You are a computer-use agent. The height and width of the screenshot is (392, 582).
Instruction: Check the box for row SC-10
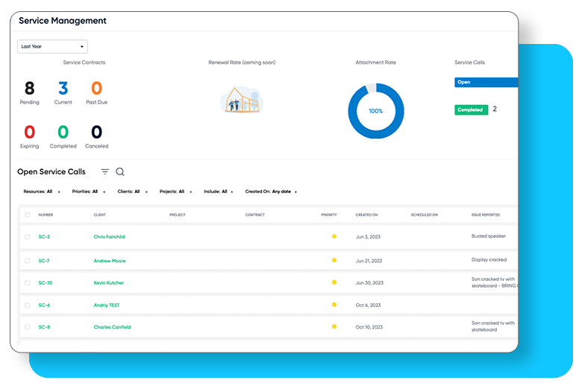(28, 282)
